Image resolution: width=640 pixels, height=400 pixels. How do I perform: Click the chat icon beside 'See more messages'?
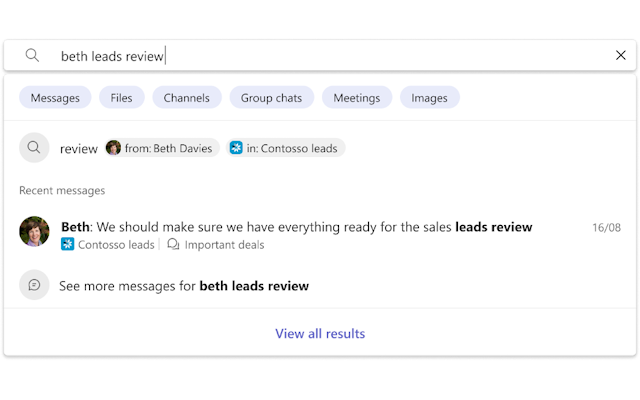(x=34, y=285)
